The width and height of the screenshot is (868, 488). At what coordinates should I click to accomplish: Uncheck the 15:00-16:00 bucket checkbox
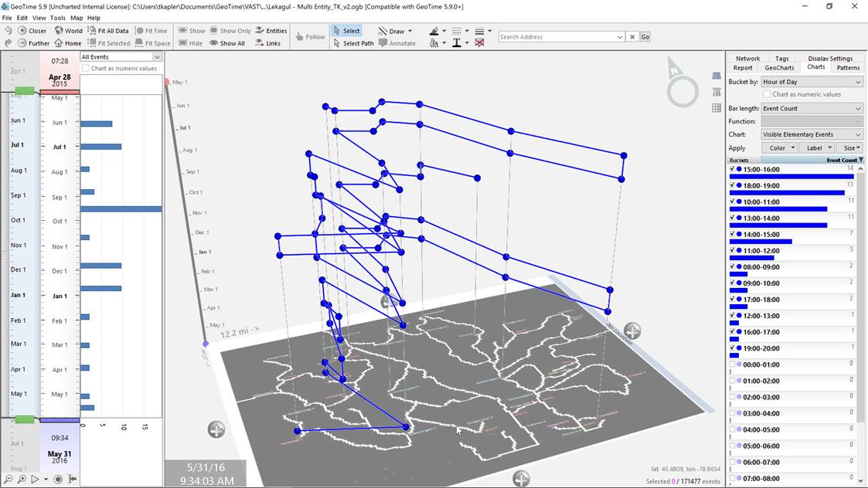point(733,168)
